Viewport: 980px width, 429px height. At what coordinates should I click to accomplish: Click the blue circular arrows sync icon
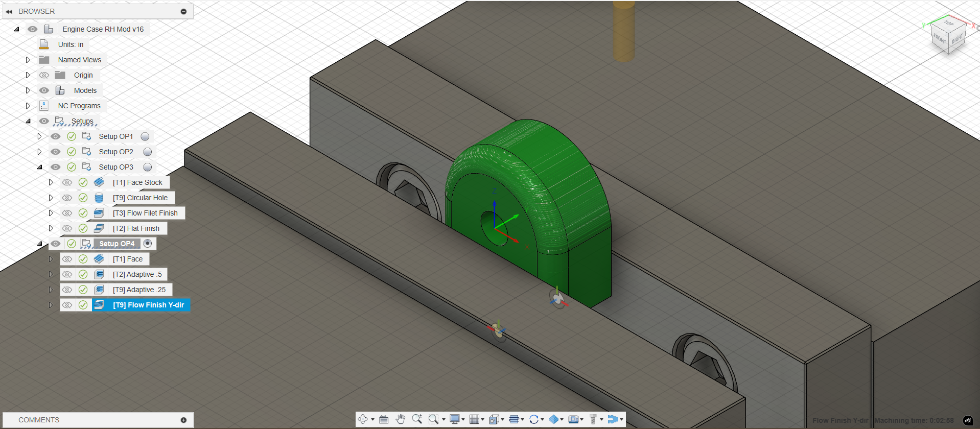point(534,419)
